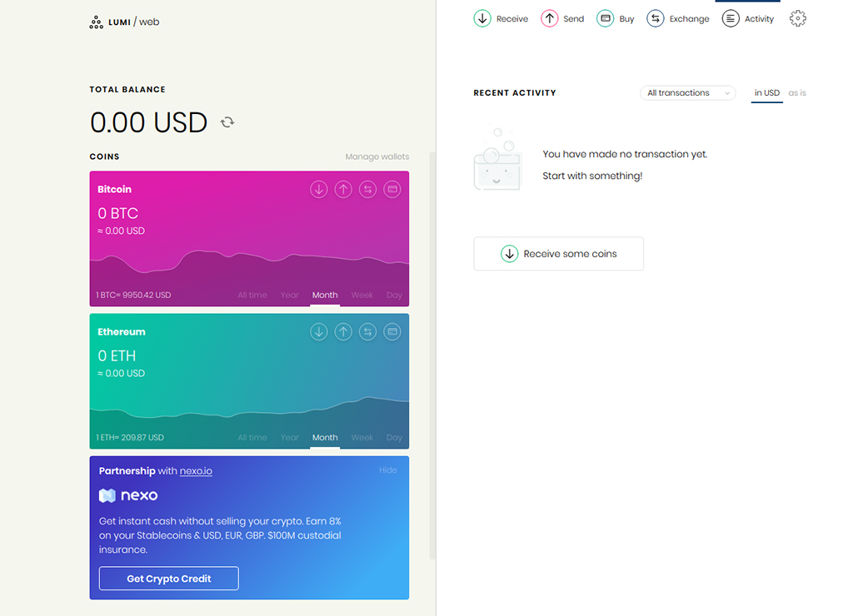The width and height of the screenshot is (853, 616).
Task: Click receive icon on Bitcoin card
Action: (x=319, y=189)
